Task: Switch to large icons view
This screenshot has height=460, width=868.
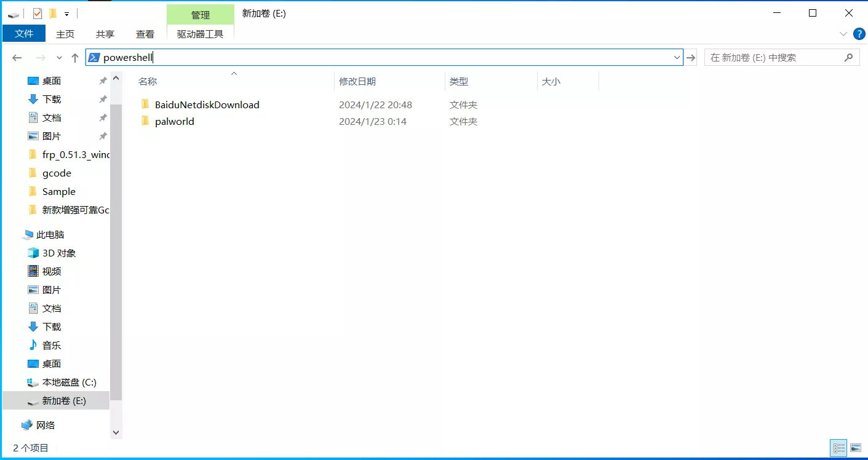Action: click(x=854, y=448)
